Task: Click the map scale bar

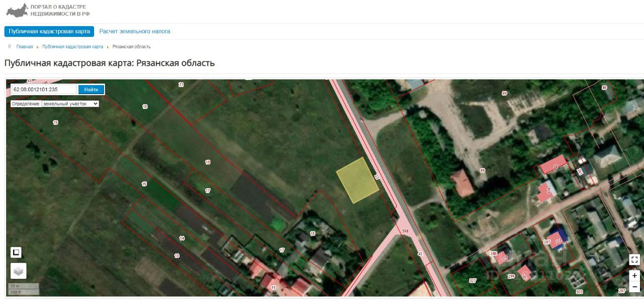Action: click(x=23, y=289)
